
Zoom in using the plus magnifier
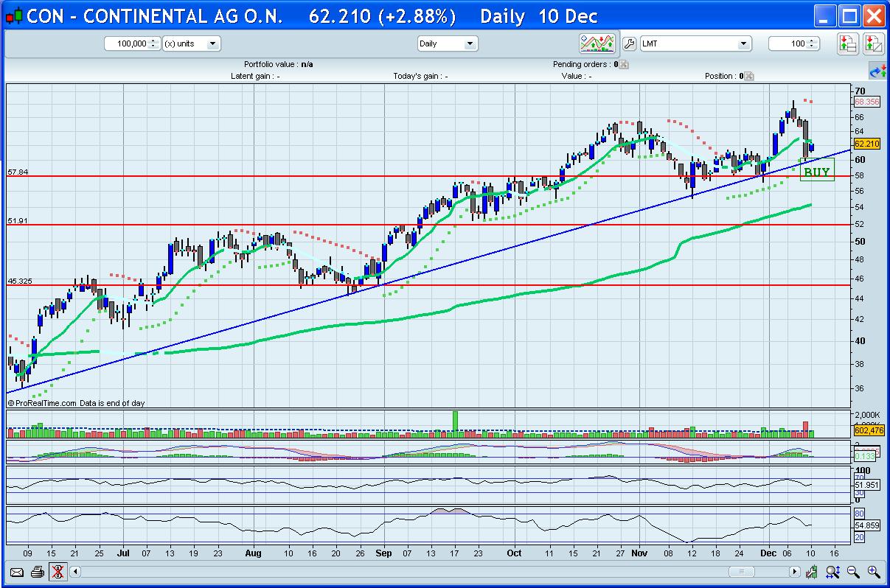click(x=874, y=571)
